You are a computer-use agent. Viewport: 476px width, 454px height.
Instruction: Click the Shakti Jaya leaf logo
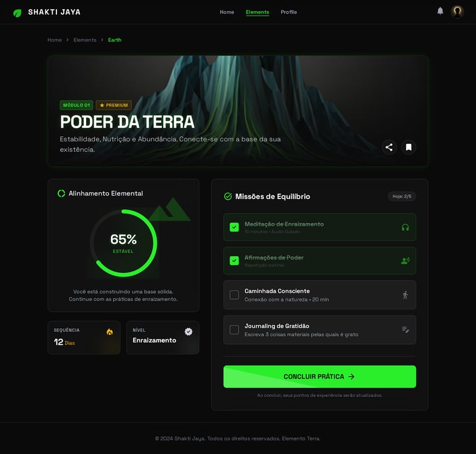coord(17,13)
